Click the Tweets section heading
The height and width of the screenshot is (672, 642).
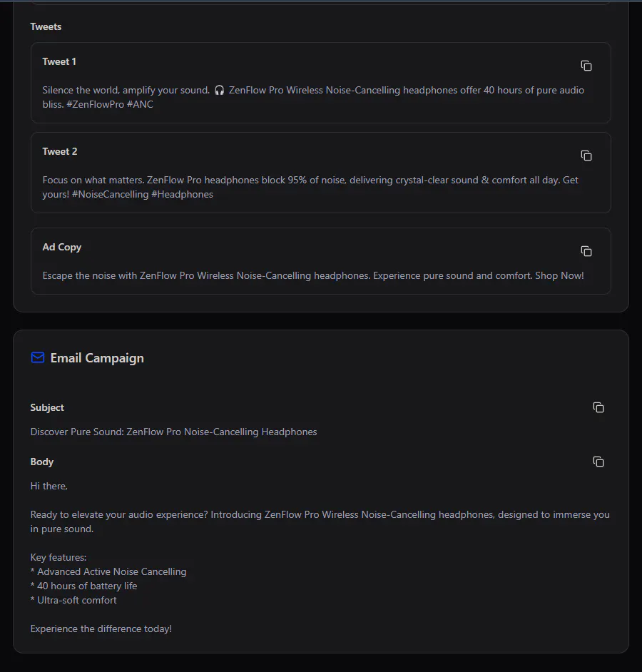coord(46,26)
